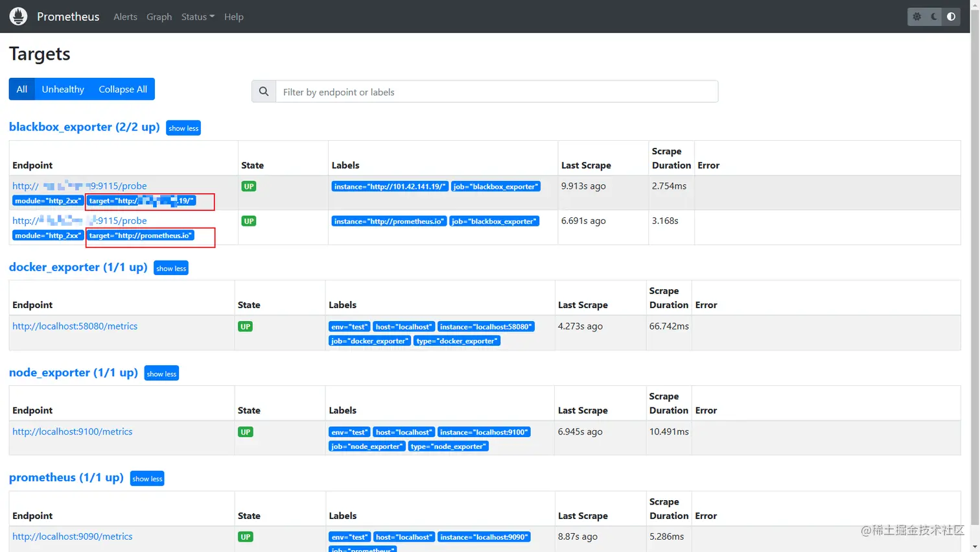Switch to the dark theme moon icon
The height and width of the screenshot is (552, 980).
click(934, 17)
